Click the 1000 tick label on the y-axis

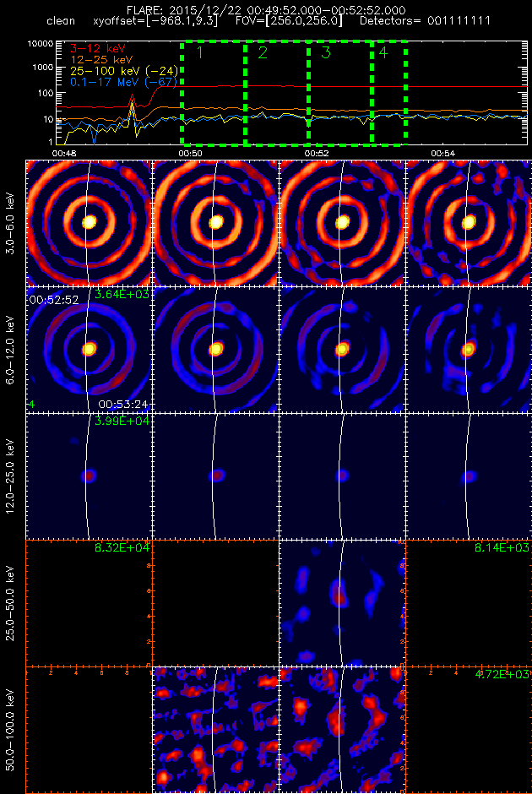(x=43, y=68)
